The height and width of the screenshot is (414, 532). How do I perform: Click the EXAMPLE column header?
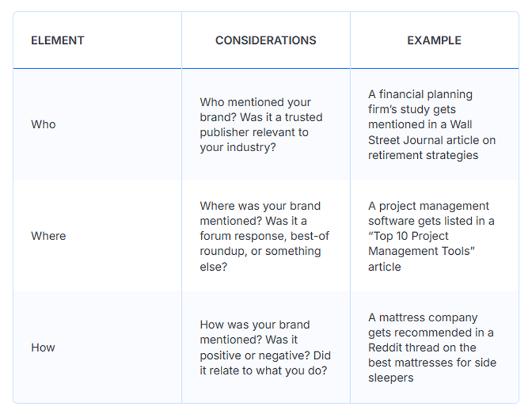(x=433, y=40)
